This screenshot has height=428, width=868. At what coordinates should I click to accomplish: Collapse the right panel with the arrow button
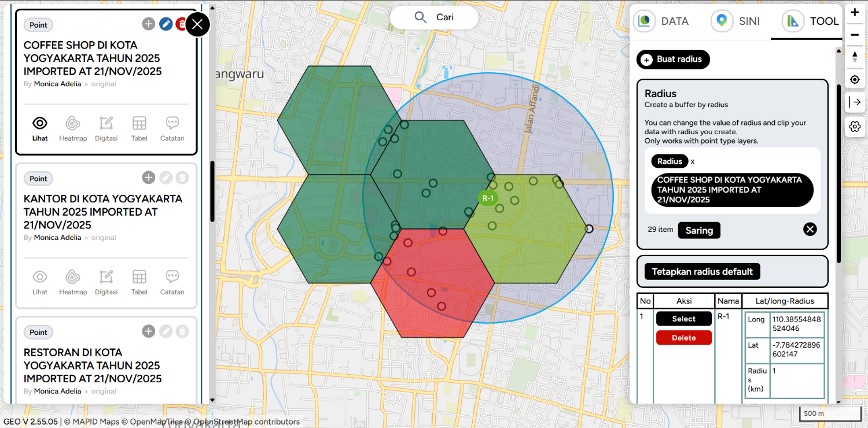(855, 102)
